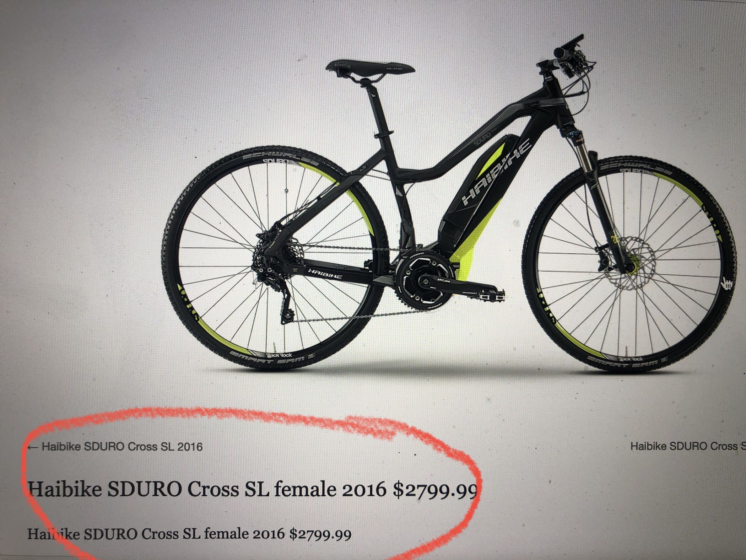Click the smaller description line below the heading
The width and height of the screenshot is (746, 560).
(x=189, y=534)
